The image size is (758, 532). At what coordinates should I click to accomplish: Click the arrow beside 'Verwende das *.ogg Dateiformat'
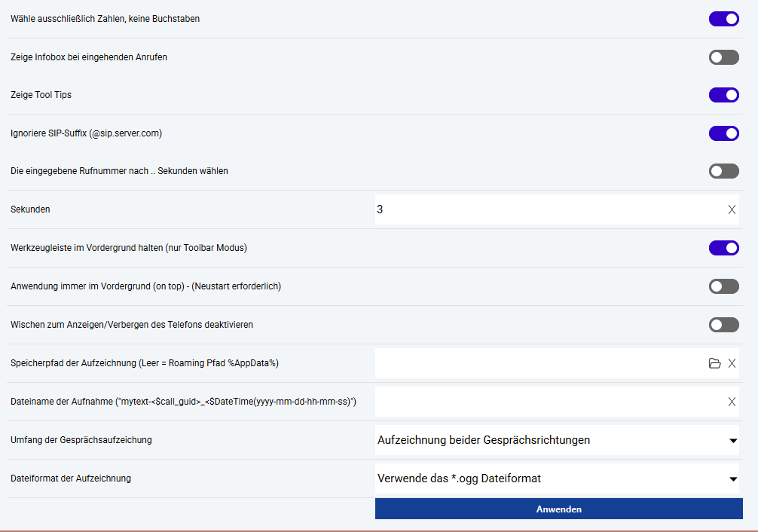(x=733, y=479)
